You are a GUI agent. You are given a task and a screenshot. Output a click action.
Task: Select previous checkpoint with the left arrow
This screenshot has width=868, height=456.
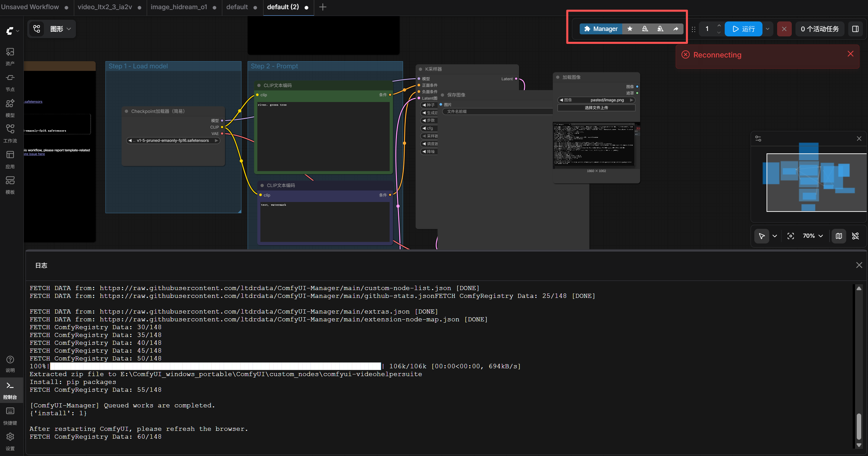point(130,141)
